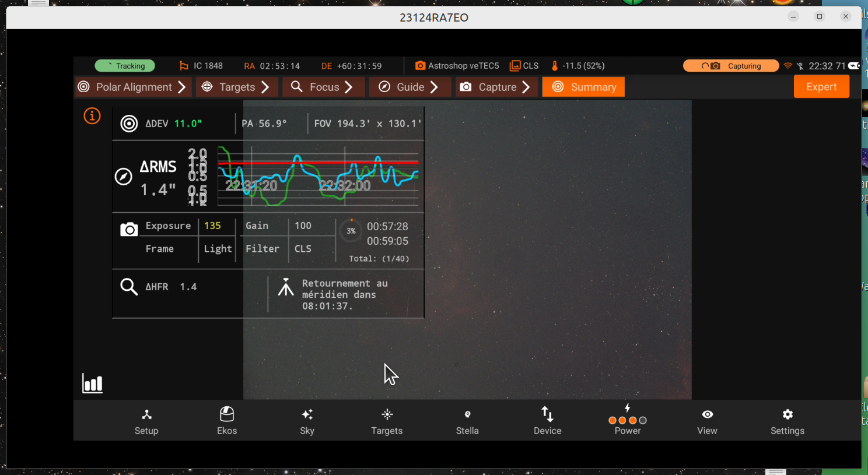Click the 3% capture progress circle
The image size is (868, 475).
(351, 231)
